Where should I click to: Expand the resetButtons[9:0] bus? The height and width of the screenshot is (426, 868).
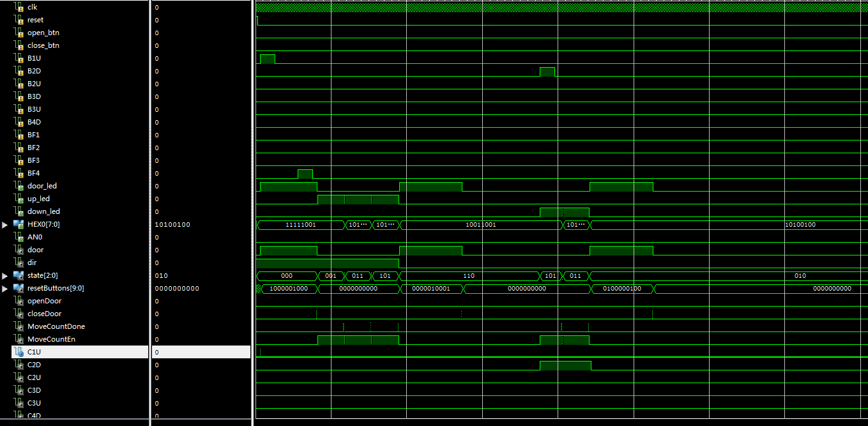pyautogui.click(x=4, y=288)
